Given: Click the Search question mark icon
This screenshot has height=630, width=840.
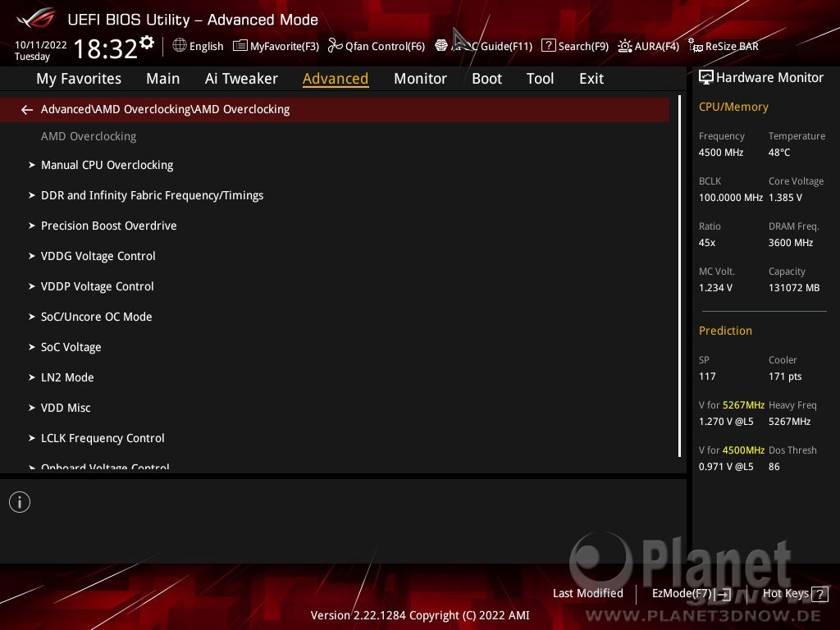Looking at the screenshot, I should pos(548,46).
